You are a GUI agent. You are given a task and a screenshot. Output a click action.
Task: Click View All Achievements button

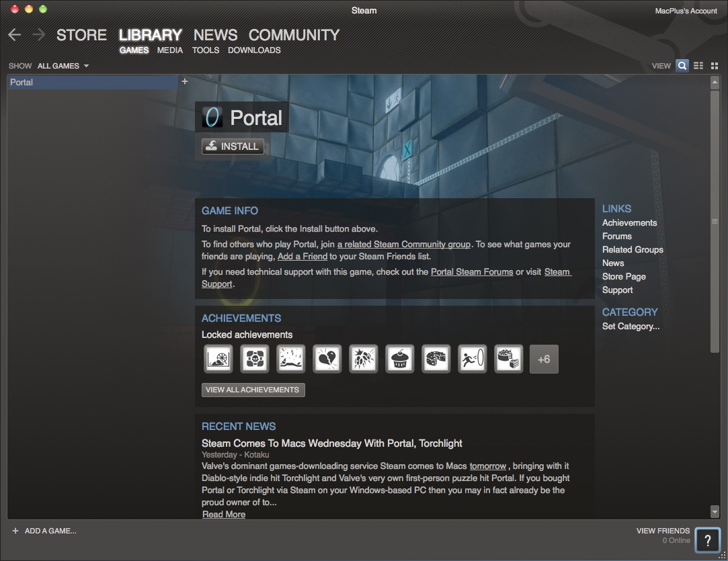pos(253,390)
